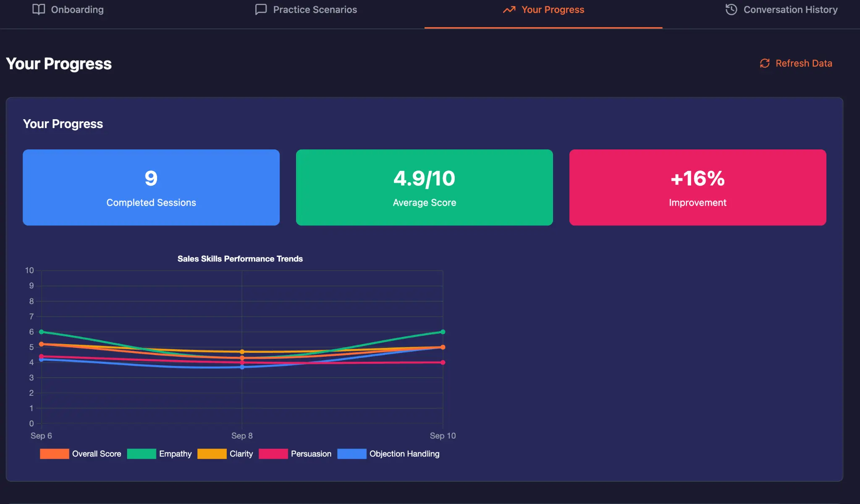
Task: Click the circular refresh arrows icon
Action: (x=765, y=63)
